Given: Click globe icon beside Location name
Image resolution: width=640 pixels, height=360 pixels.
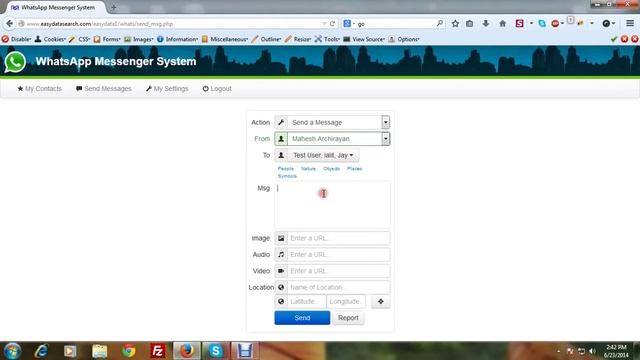Looking at the screenshot, I should click(281, 287).
